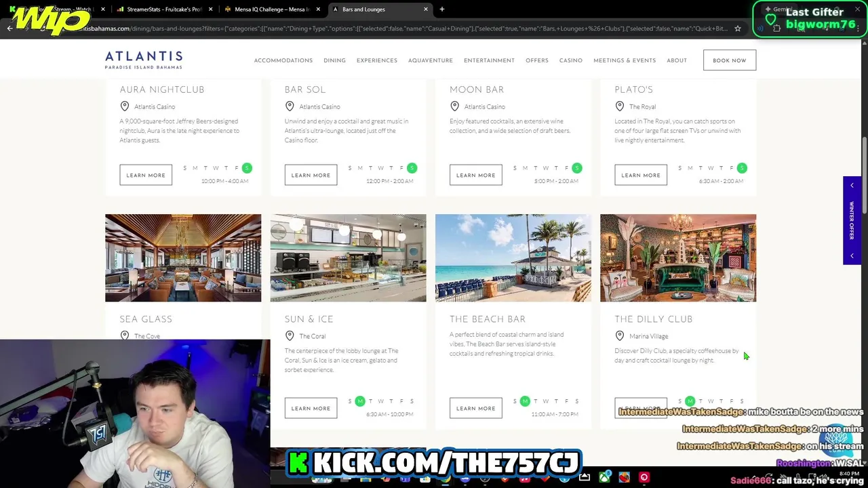Click the Book Now button
This screenshot has width=868, height=488.
[x=730, y=60]
